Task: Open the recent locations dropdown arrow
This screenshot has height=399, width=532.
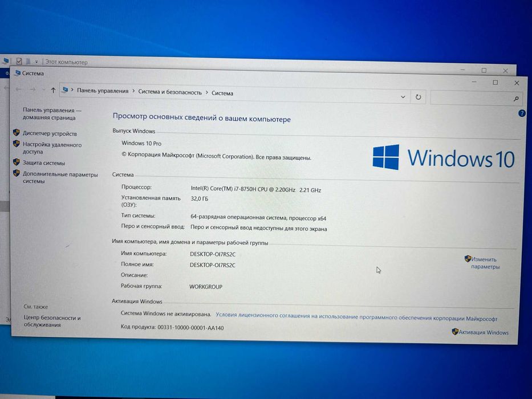Action: 43,89
